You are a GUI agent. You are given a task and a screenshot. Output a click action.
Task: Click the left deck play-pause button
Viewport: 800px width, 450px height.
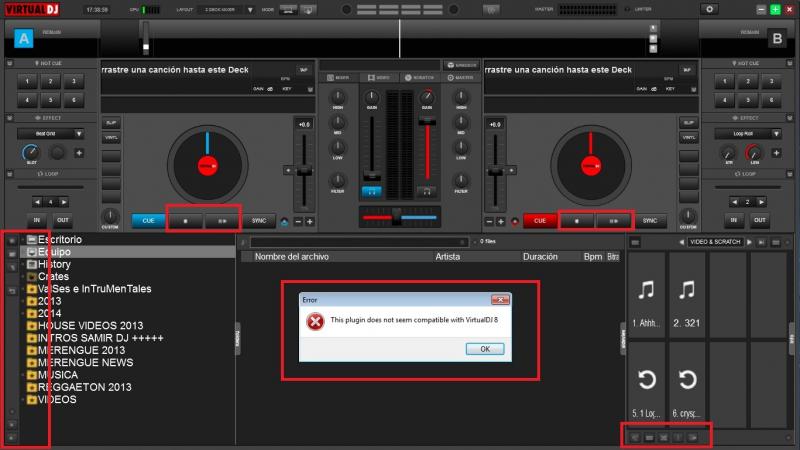click(x=222, y=221)
